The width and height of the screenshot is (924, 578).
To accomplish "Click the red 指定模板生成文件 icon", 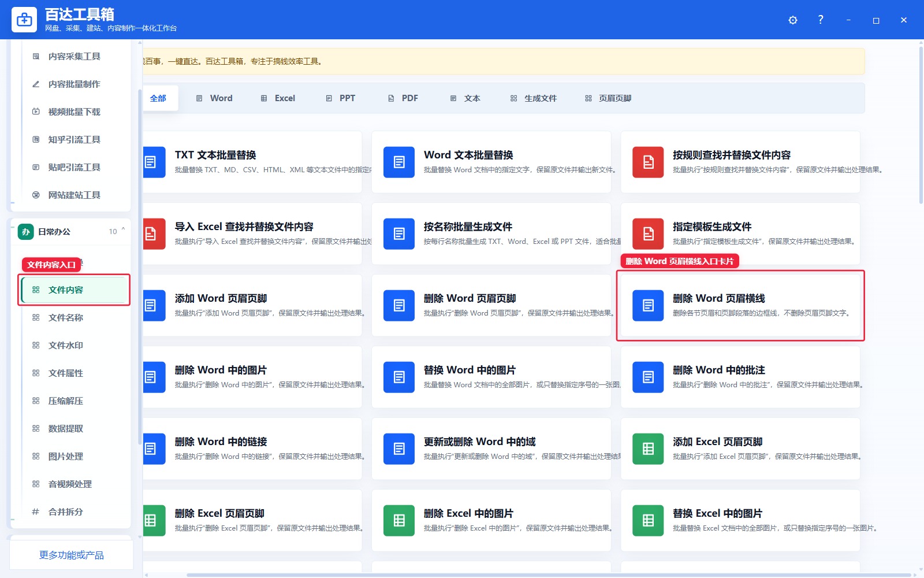I will coord(648,234).
